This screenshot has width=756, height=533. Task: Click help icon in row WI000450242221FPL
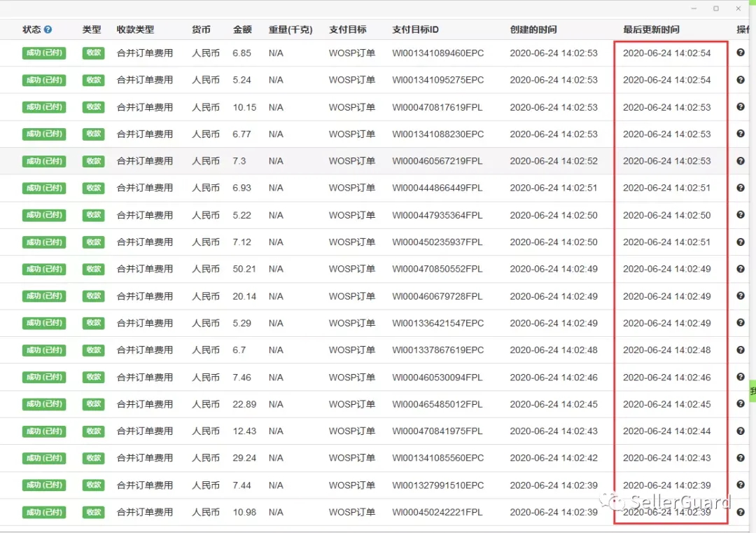[x=741, y=512]
